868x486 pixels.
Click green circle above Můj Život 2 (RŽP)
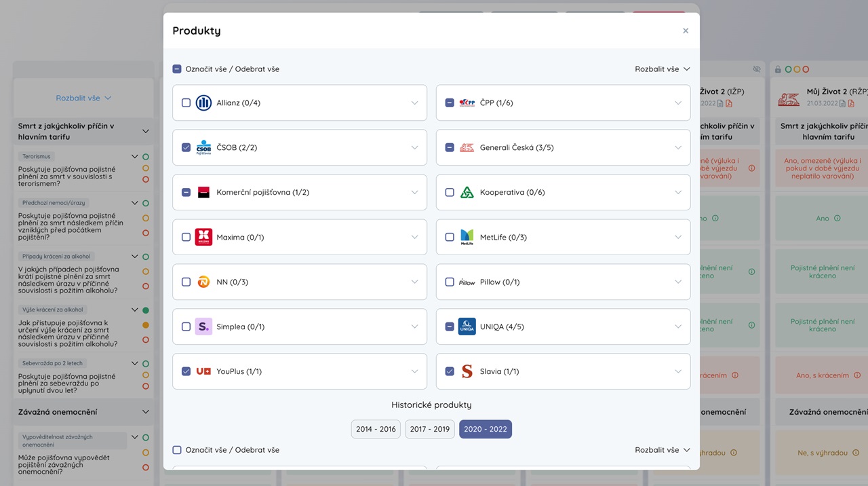click(x=789, y=69)
